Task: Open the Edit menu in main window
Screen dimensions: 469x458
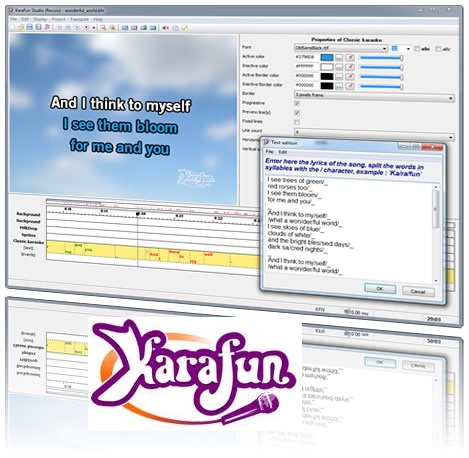Action: pos(25,19)
